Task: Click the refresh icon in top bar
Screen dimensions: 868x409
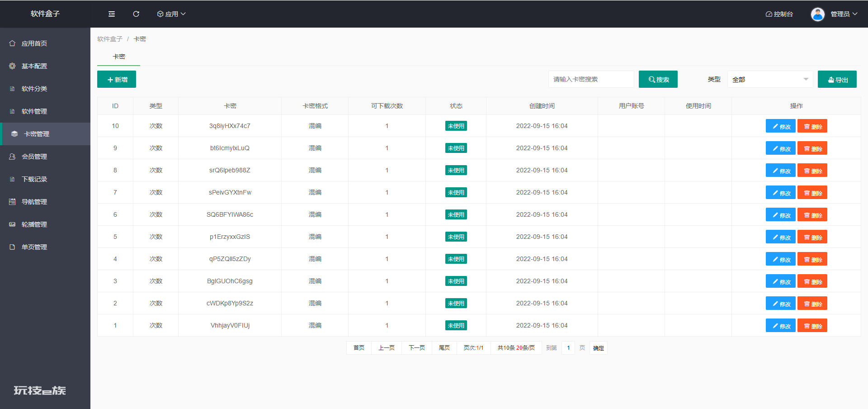Action: [x=136, y=14]
